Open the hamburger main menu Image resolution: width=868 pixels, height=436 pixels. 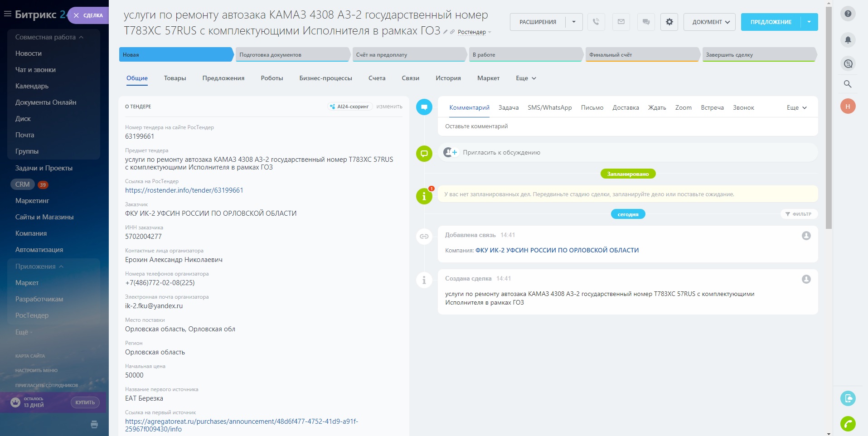tap(7, 14)
